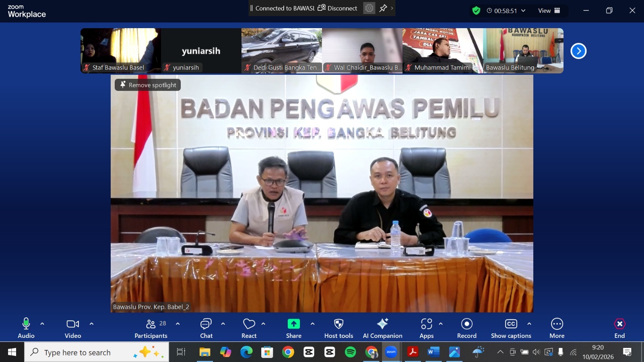Viewport: 644px width, 362px height.
Task: Open the Participants panel
Action: point(151,328)
